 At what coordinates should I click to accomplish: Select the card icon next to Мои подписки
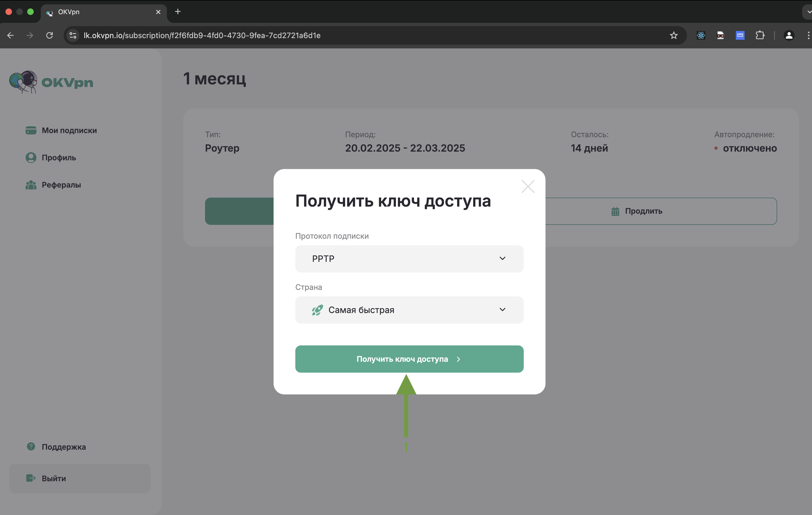pyautogui.click(x=31, y=130)
